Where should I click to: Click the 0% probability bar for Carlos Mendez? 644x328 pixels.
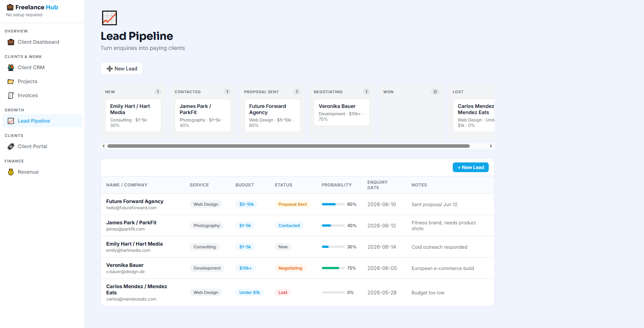333,292
